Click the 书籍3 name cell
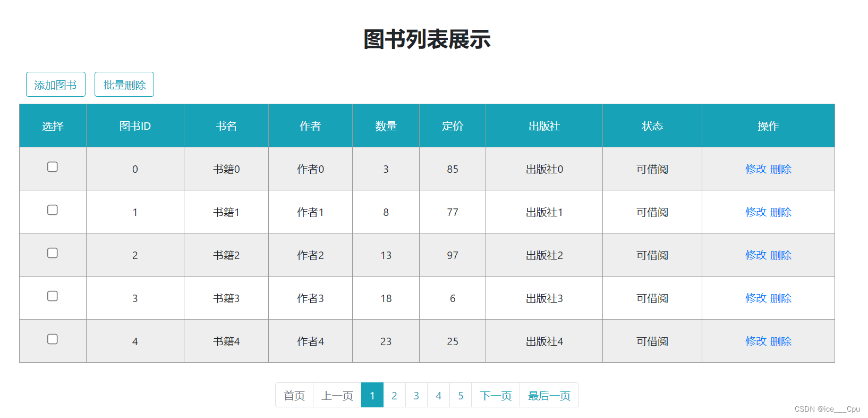 click(x=226, y=298)
